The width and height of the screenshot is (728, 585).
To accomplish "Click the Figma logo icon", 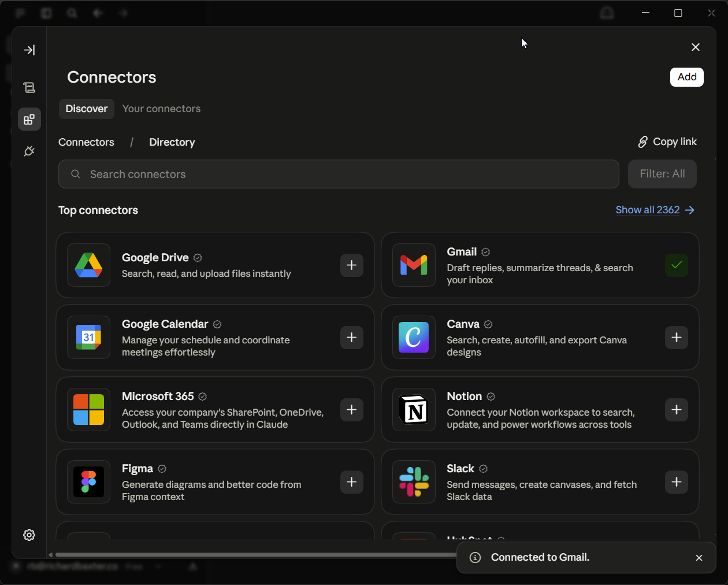I will pos(89,482).
